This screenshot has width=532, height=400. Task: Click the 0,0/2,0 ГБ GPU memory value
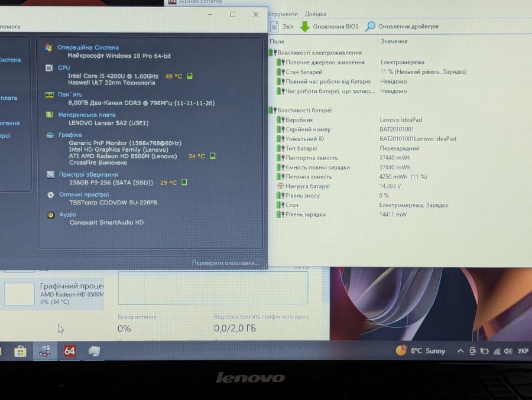pos(235,329)
